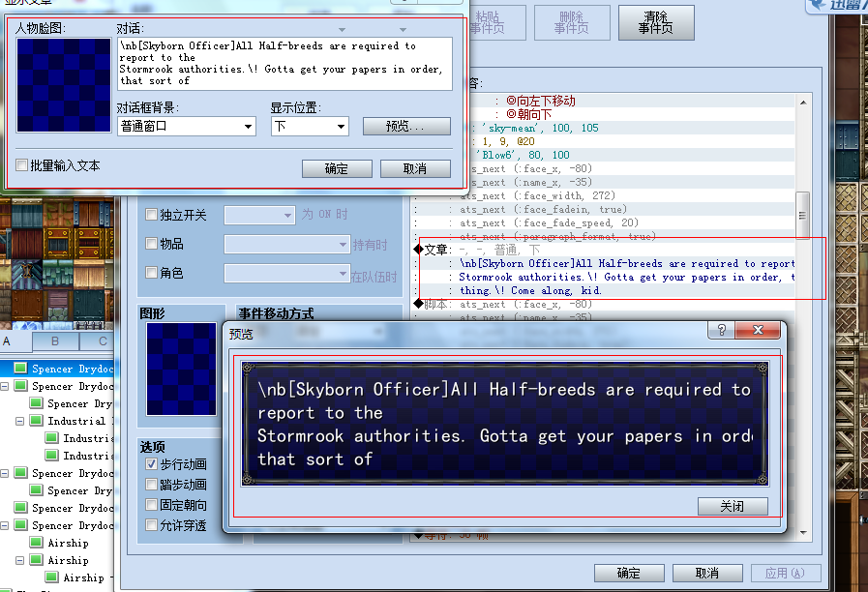Tick the 独立开关 condition checkbox
868x592 pixels.
(x=151, y=214)
